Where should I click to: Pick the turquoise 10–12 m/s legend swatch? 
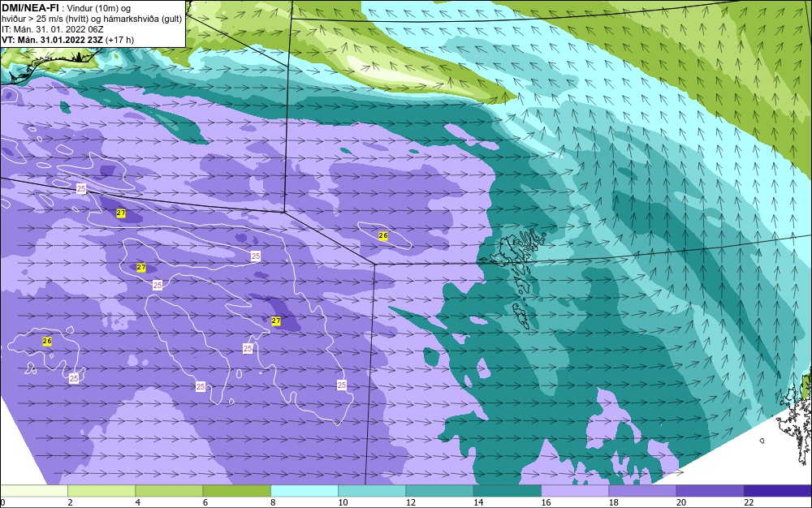[x=372, y=491]
